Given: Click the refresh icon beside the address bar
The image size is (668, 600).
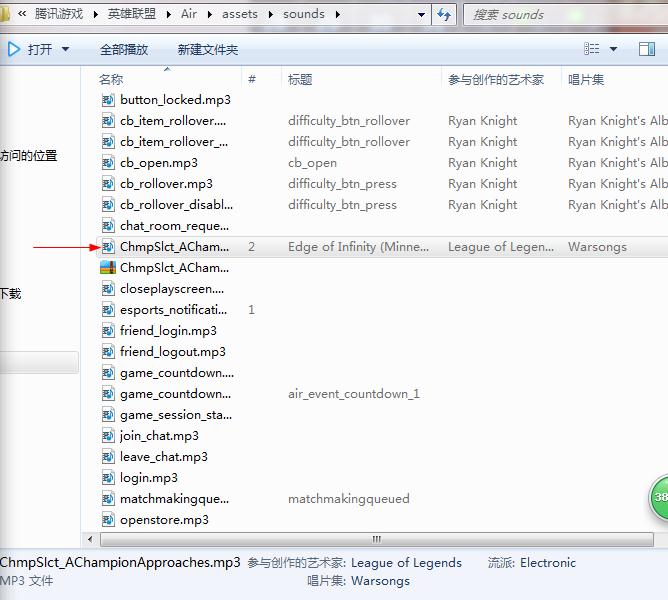Looking at the screenshot, I should point(445,14).
